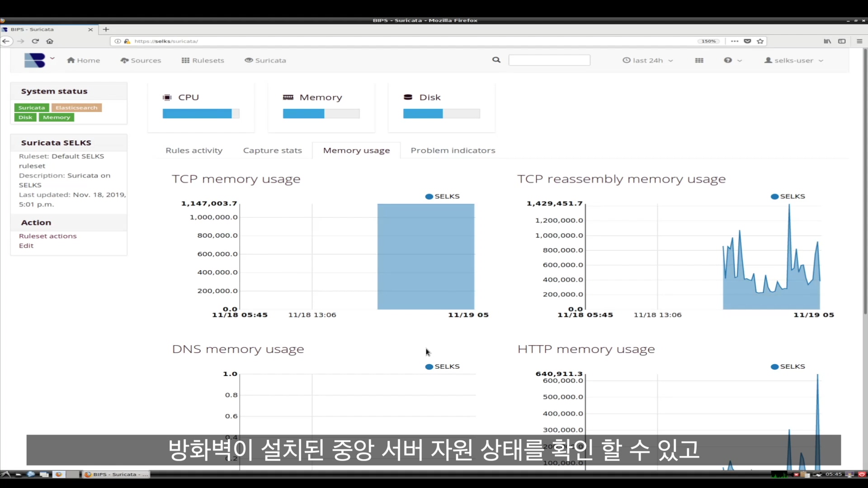Open the apps grid icon in navbar
868x488 pixels.
pos(699,61)
